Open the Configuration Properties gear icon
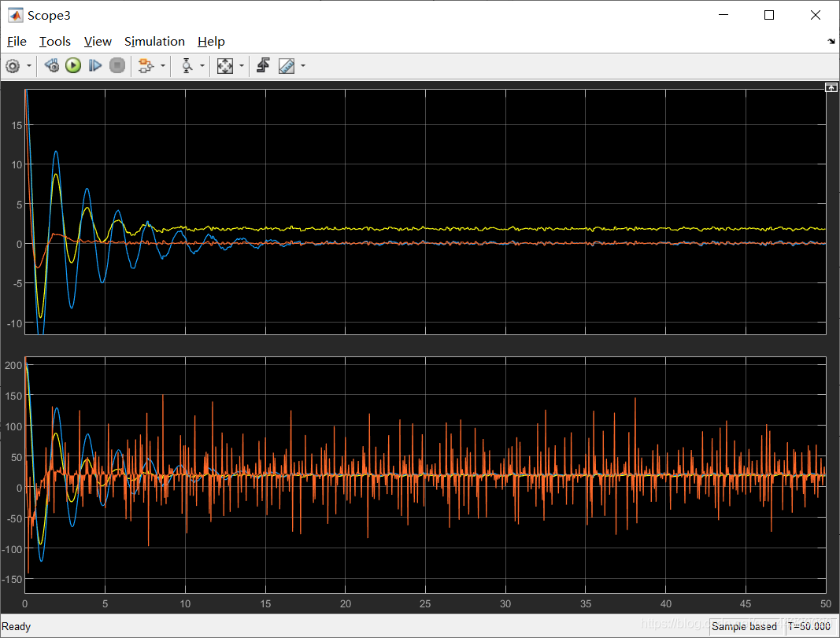The image size is (840, 638). pos(13,65)
